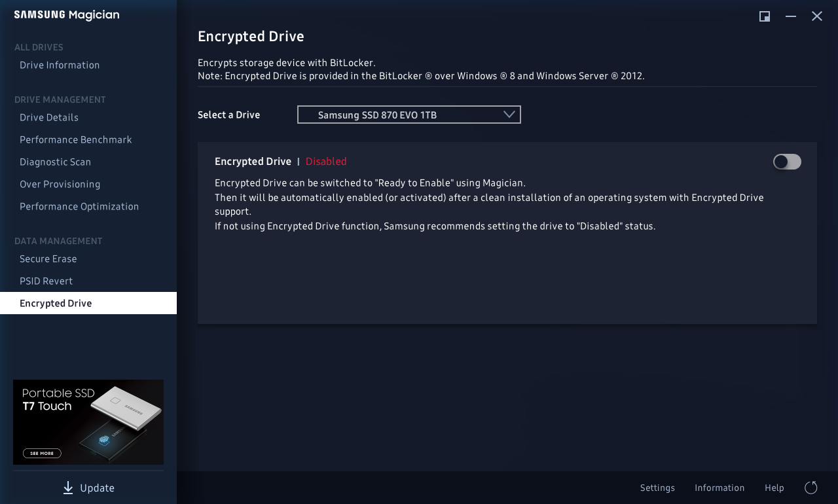Viewport: 838px width, 504px height.
Task: Open Diagnostic Scan section
Action: (56, 162)
